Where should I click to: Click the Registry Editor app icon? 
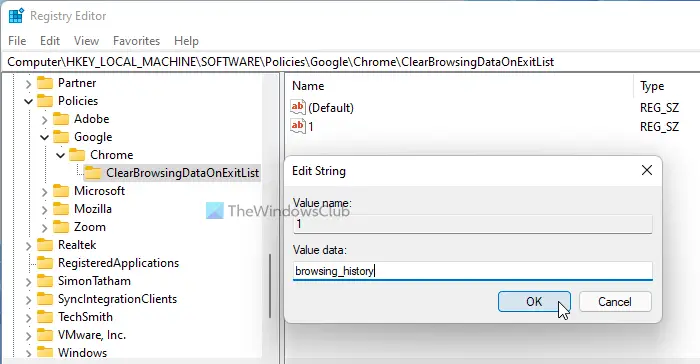16,16
